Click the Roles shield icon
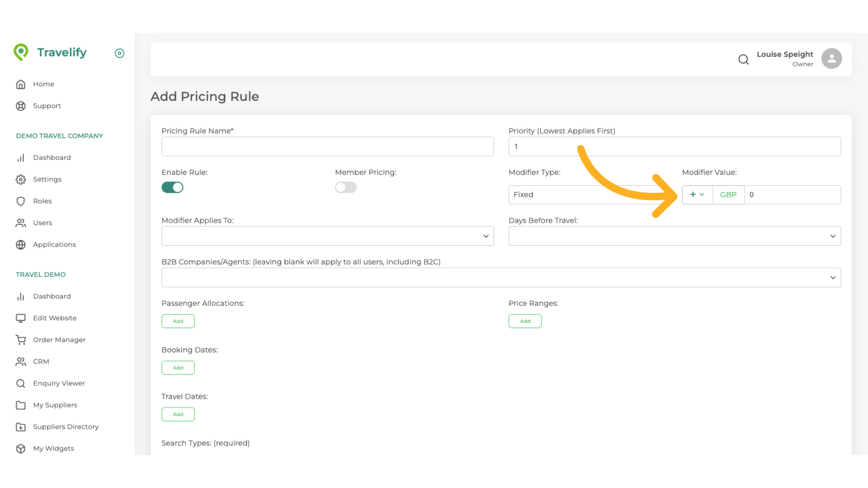 (x=21, y=201)
